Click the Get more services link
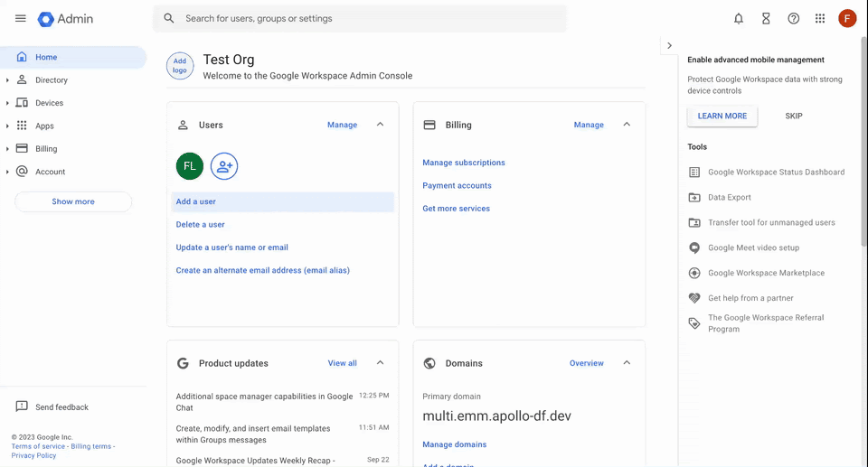The height and width of the screenshot is (467, 868). [456, 209]
